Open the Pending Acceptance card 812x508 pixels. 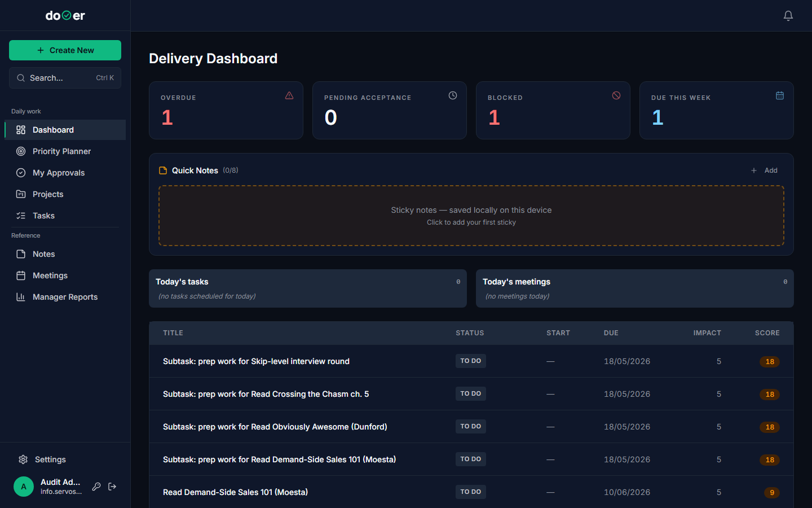[390, 111]
